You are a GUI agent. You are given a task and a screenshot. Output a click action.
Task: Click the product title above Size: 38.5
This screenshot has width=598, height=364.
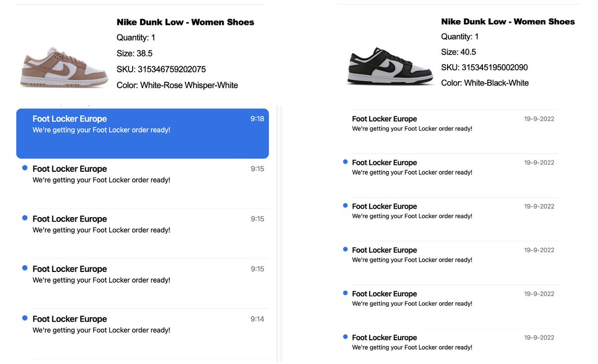pos(185,22)
